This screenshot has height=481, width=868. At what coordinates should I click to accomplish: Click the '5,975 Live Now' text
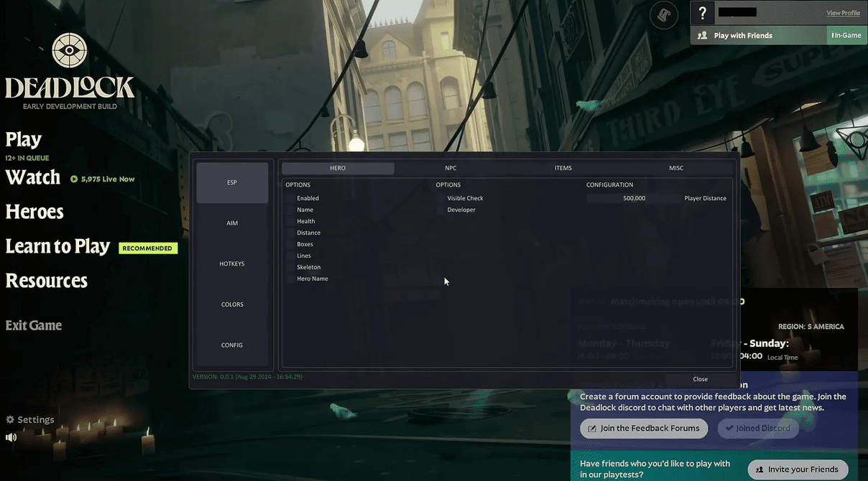pyautogui.click(x=108, y=179)
